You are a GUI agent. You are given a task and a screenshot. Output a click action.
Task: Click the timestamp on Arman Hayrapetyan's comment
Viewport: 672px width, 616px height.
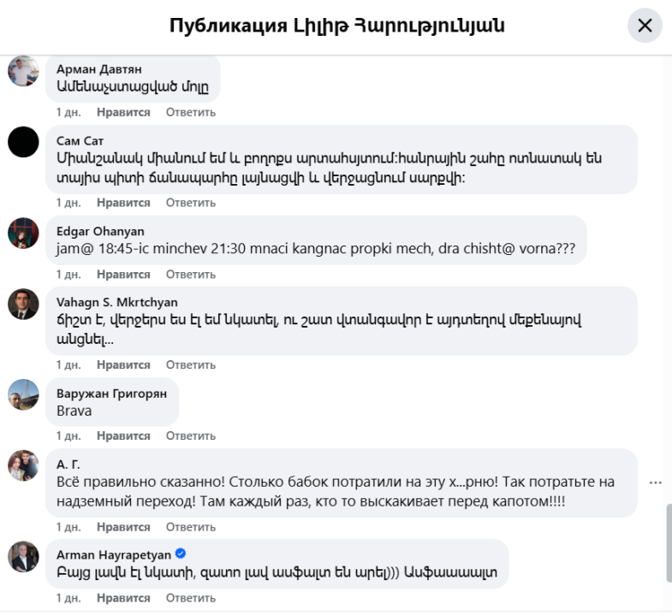(x=68, y=599)
